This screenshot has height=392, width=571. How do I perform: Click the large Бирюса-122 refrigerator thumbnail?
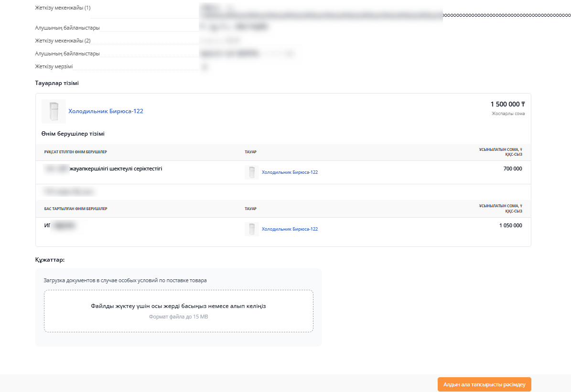tap(54, 111)
